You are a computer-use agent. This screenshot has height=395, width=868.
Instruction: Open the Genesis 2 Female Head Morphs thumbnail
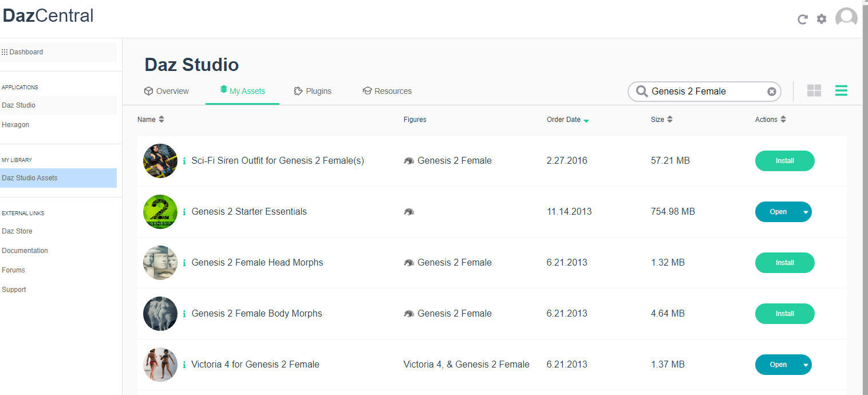(x=160, y=263)
